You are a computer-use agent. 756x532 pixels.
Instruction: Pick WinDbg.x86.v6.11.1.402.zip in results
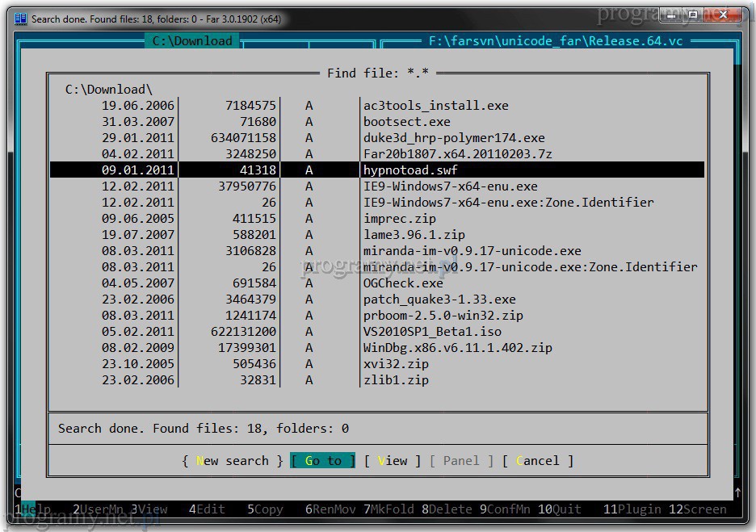pyautogui.click(x=457, y=348)
